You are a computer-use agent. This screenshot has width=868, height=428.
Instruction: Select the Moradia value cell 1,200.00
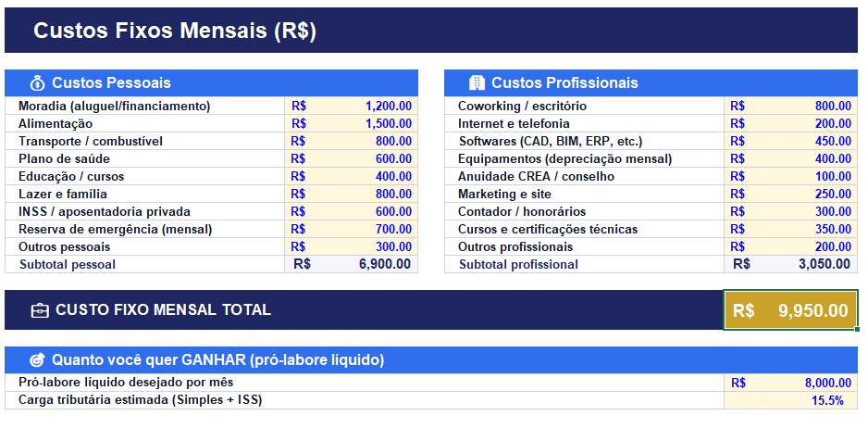(352, 106)
